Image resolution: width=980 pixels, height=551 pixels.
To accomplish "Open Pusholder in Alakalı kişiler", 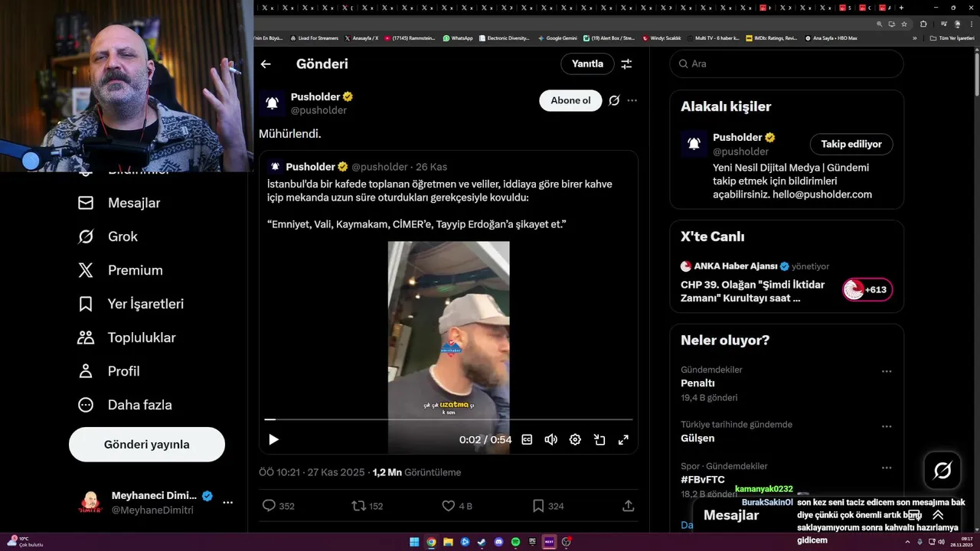I will (737, 137).
